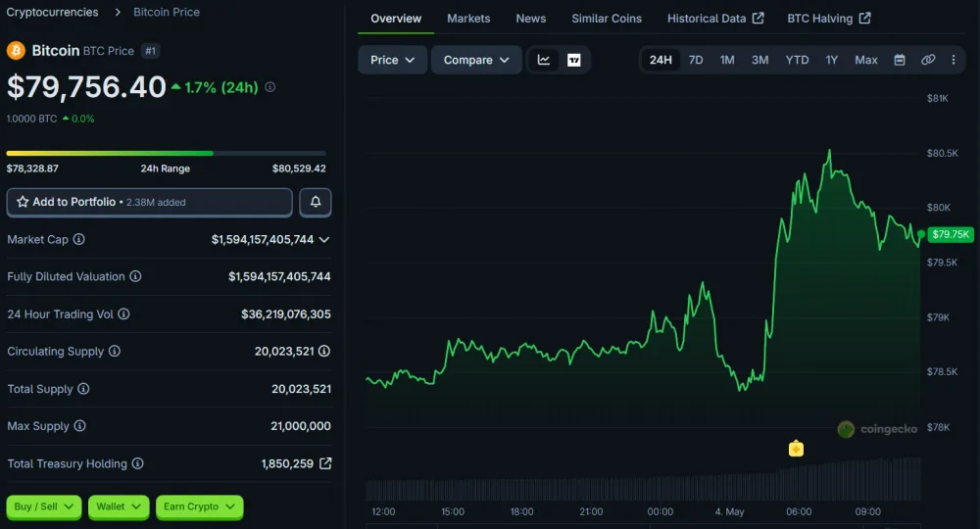980x529 pixels.
Task: Select the 24H time range
Action: pyautogui.click(x=661, y=60)
